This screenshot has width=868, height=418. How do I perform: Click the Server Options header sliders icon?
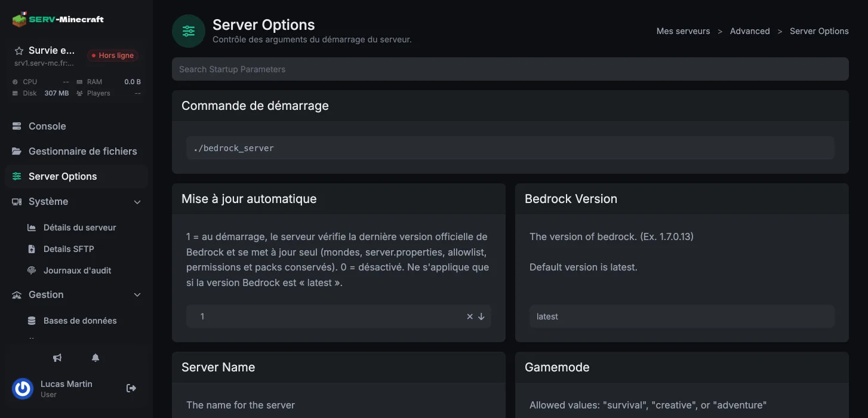click(x=189, y=31)
